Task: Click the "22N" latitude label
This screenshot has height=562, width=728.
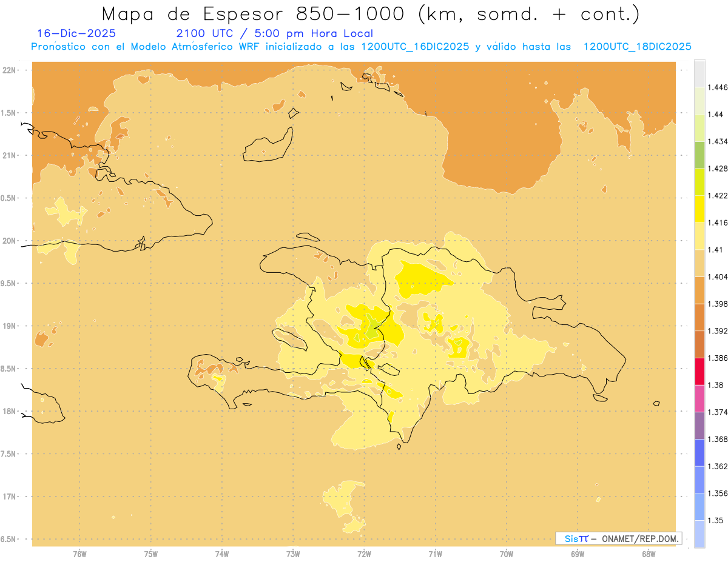Action: (10, 70)
